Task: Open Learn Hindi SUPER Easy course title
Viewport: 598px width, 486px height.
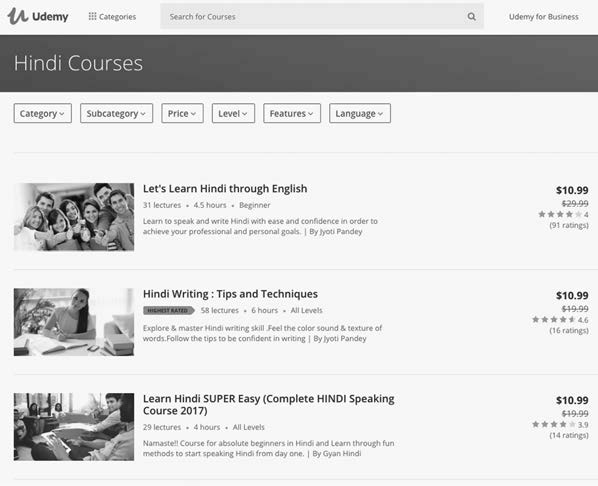Action: [268, 404]
